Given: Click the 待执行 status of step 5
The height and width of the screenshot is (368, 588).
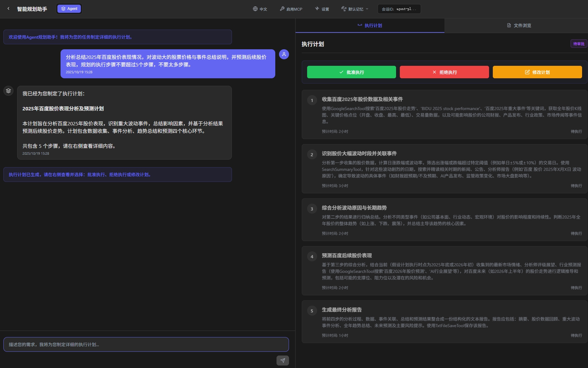Looking at the screenshot, I should pyautogui.click(x=576, y=336).
